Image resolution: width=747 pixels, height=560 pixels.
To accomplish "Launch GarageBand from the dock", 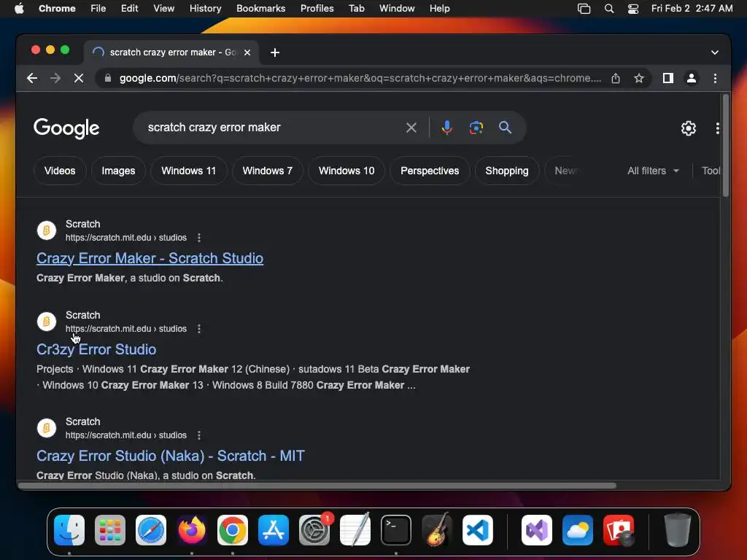I will click(x=437, y=530).
